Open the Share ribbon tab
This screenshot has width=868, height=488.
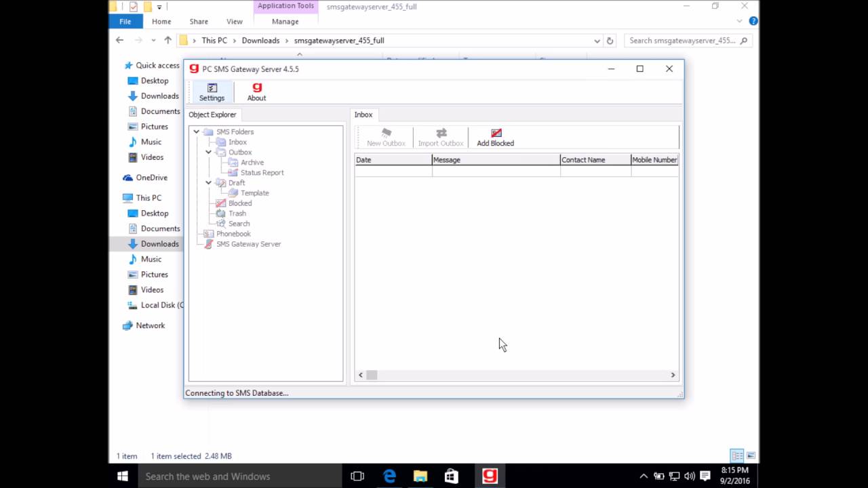pos(199,22)
